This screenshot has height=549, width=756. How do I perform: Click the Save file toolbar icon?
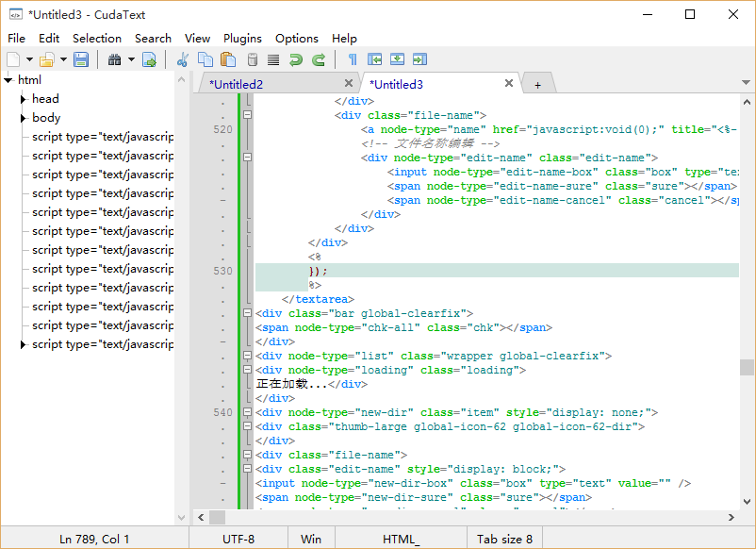click(81, 60)
